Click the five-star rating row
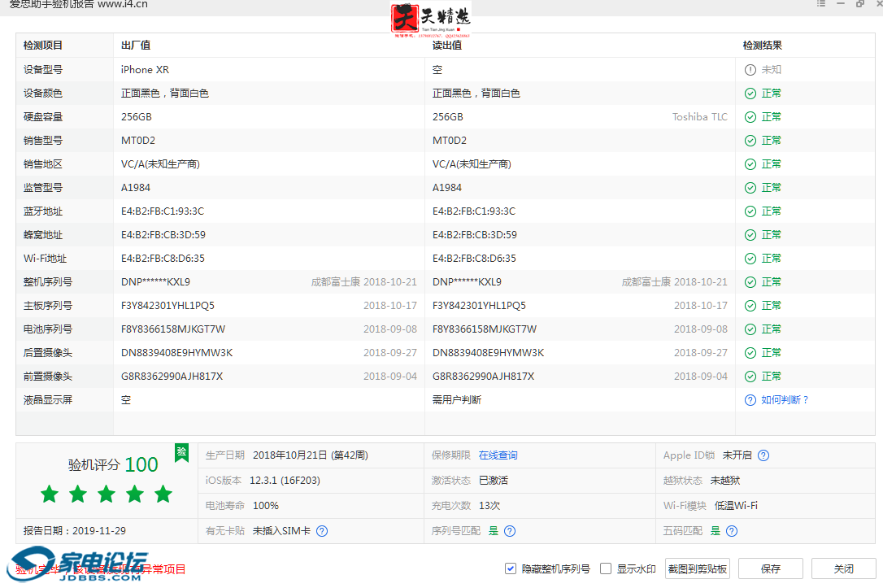Screen dimensions: 883x588 [107, 494]
